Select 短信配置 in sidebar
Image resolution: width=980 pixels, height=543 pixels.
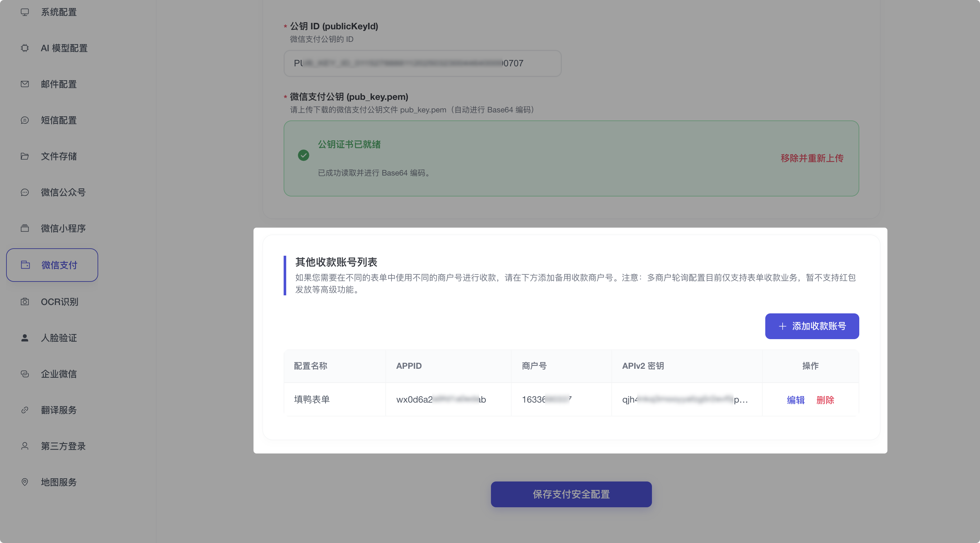pos(52,120)
